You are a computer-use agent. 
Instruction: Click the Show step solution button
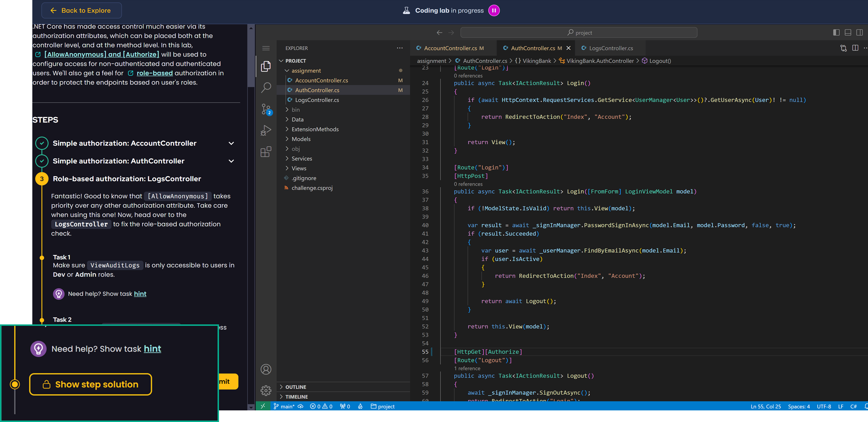pos(90,384)
